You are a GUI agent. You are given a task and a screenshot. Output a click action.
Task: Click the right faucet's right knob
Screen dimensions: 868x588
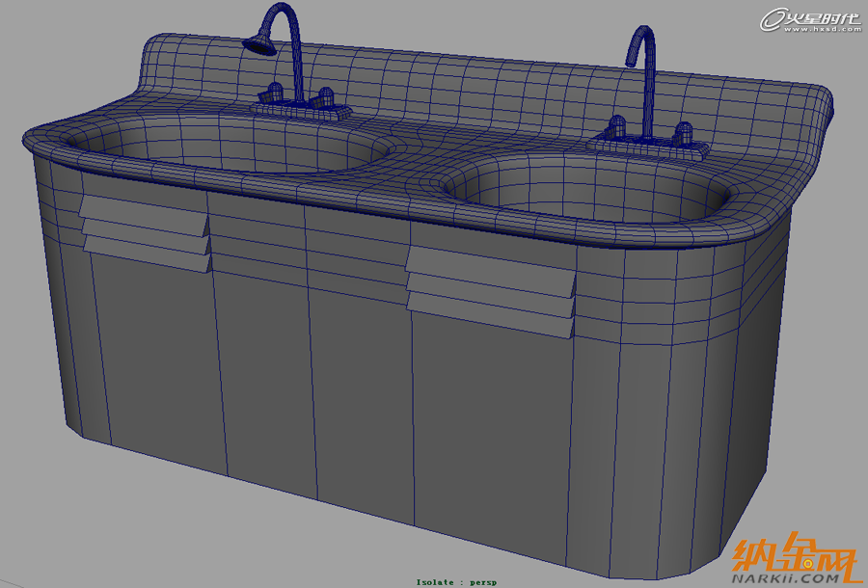(x=683, y=133)
